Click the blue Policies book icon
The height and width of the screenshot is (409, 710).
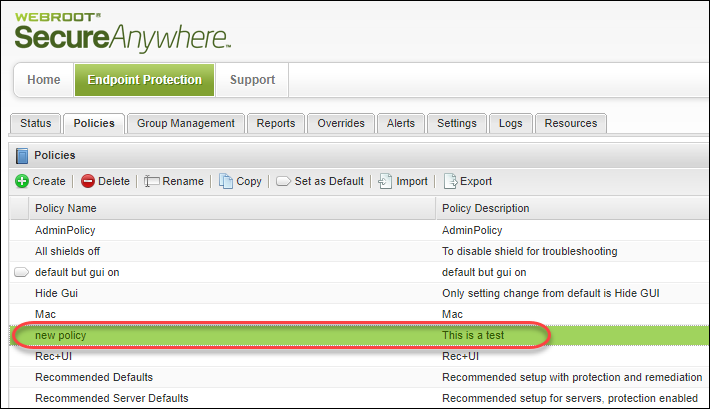pos(22,155)
